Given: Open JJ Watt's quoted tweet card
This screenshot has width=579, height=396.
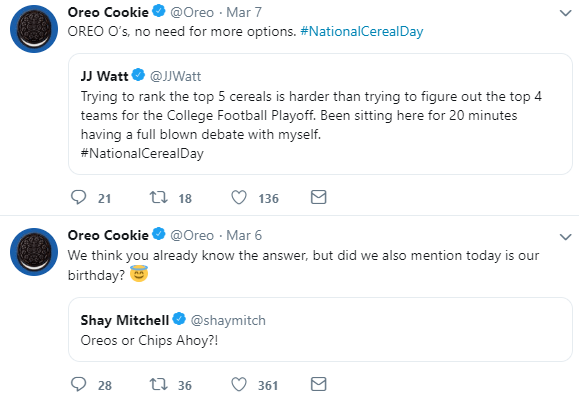Looking at the screenshot, I should tap(320, 114).
